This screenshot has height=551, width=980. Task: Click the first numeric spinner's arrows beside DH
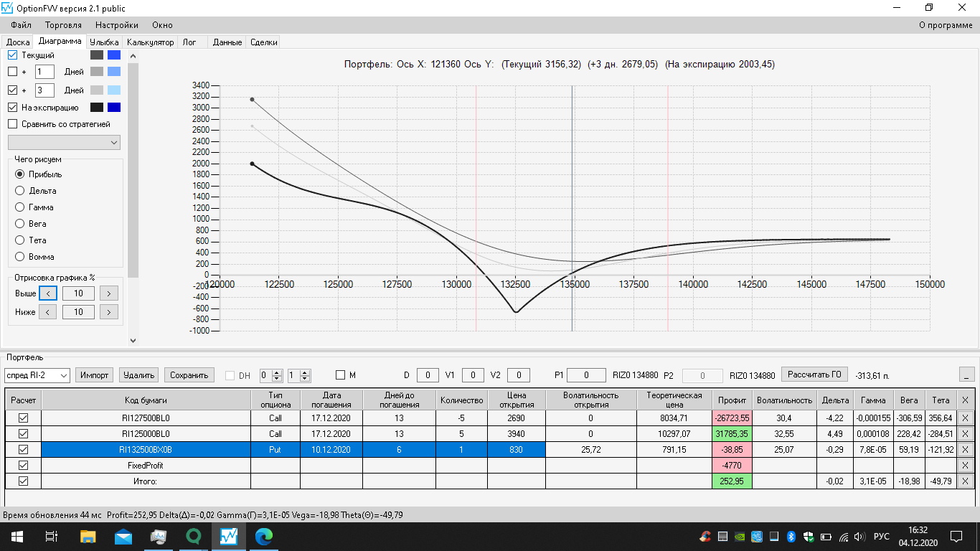[x=278, y=375]
